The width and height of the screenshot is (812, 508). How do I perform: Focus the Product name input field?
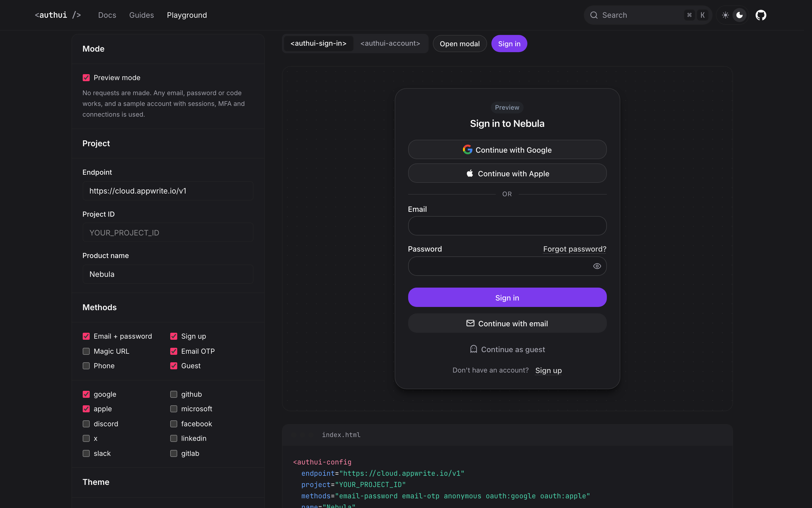168,274
